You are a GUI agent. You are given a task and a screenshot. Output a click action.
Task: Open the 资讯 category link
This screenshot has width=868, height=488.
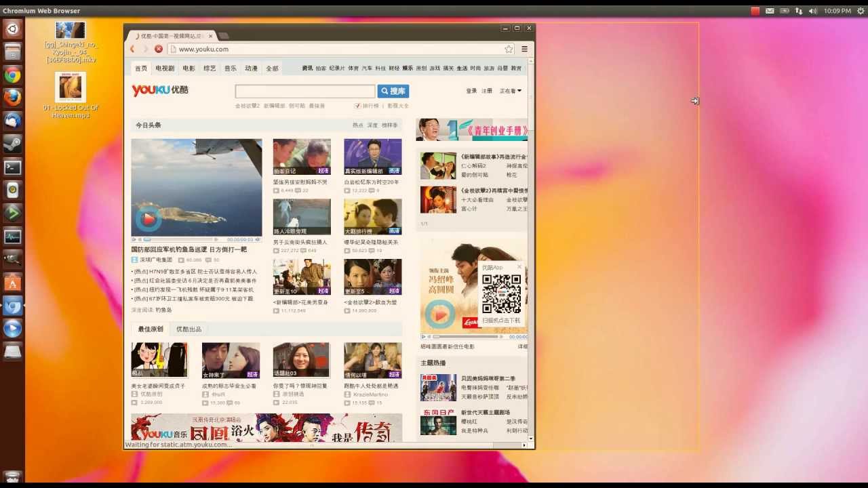coord(307,68)
